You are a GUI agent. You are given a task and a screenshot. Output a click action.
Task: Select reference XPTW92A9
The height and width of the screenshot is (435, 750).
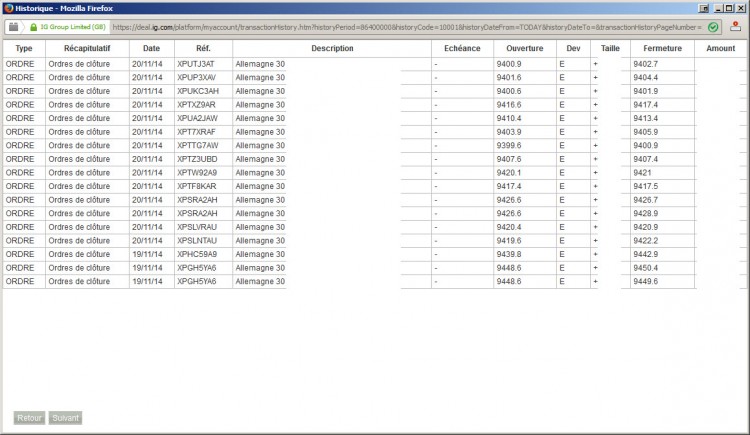coord(197,173)
